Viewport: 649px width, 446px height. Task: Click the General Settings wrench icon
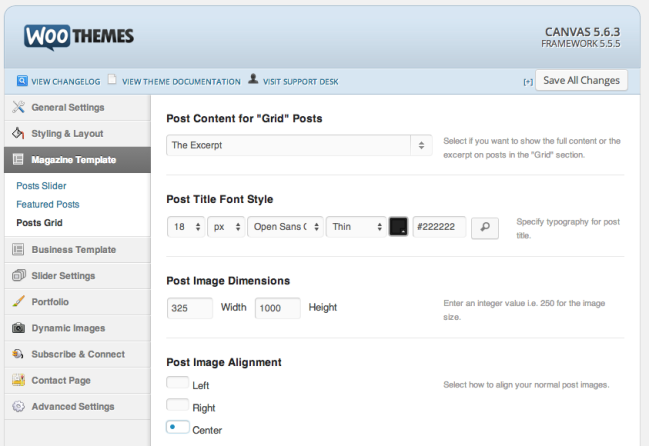click(x=18, y=107)
